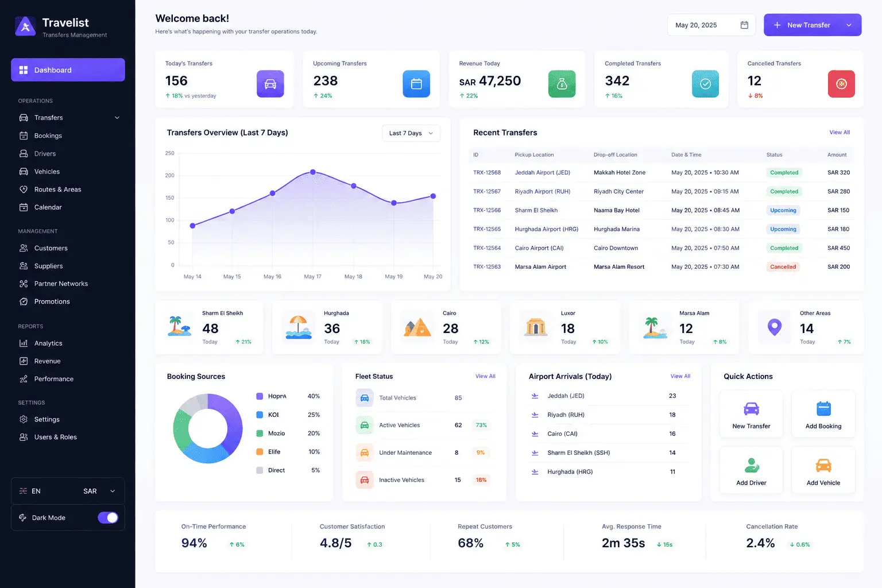Open Partner Networks in the sidebar
Viewport: 882px width, 588px height.
68,284
